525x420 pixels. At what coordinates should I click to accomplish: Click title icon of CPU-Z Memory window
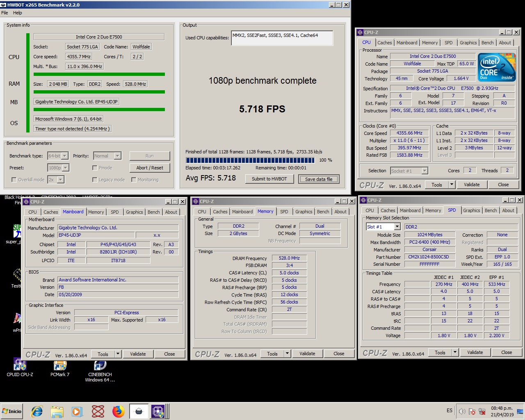[x=196, y=201]
